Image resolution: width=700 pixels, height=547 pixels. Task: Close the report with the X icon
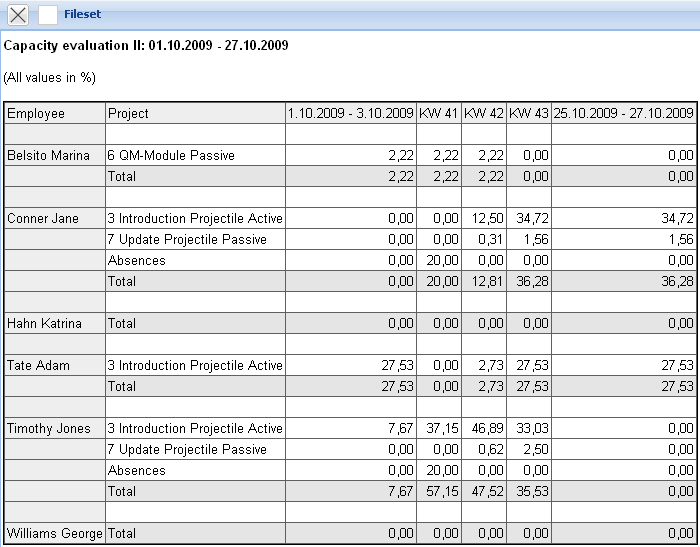(18, 15)
